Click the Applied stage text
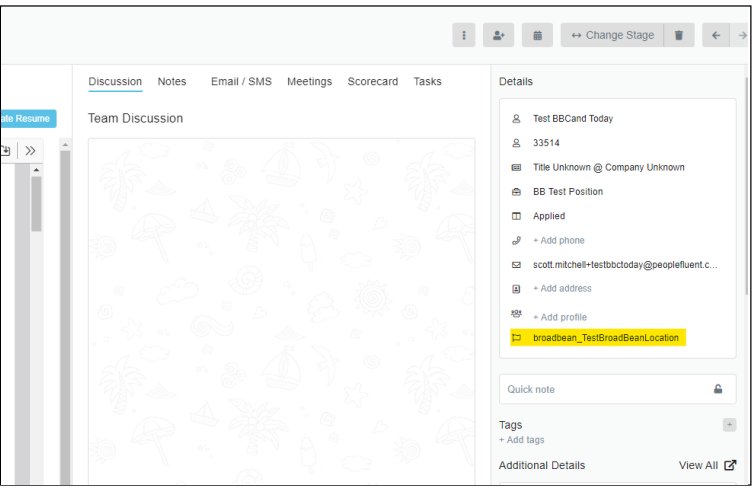The width and height of the screenshot is (753, 490). click(x=549, y=216)
